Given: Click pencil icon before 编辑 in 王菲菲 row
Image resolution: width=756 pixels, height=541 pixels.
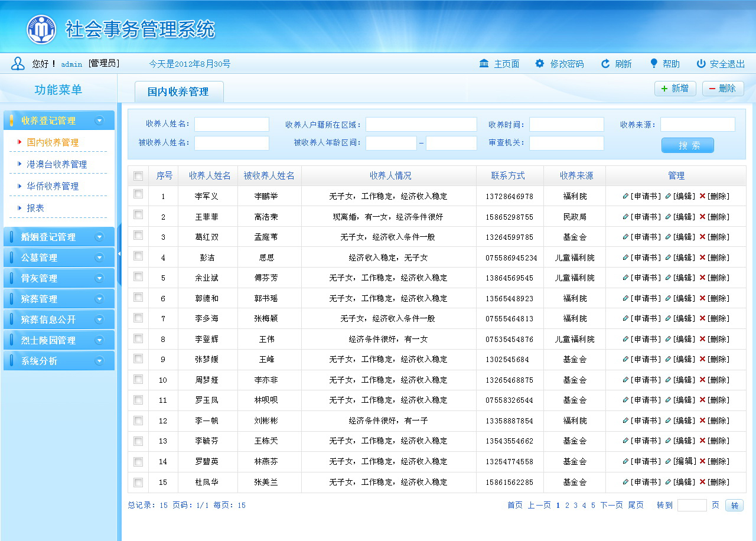Looking at the screenshot, I should 669,217.
